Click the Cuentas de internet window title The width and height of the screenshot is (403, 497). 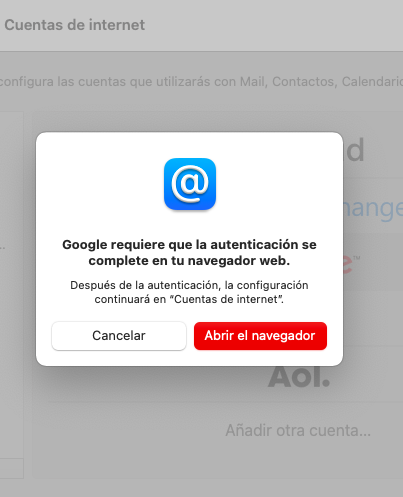tap(75, 25)
